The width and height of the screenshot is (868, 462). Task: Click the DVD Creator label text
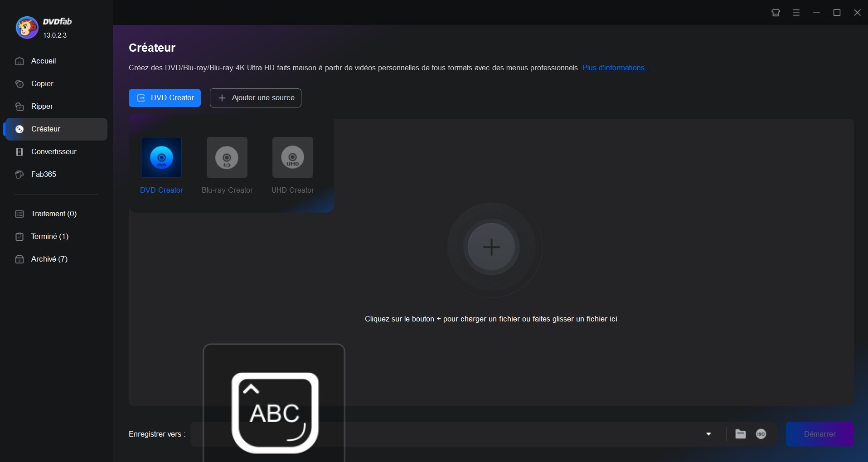[x=161, y=190]
